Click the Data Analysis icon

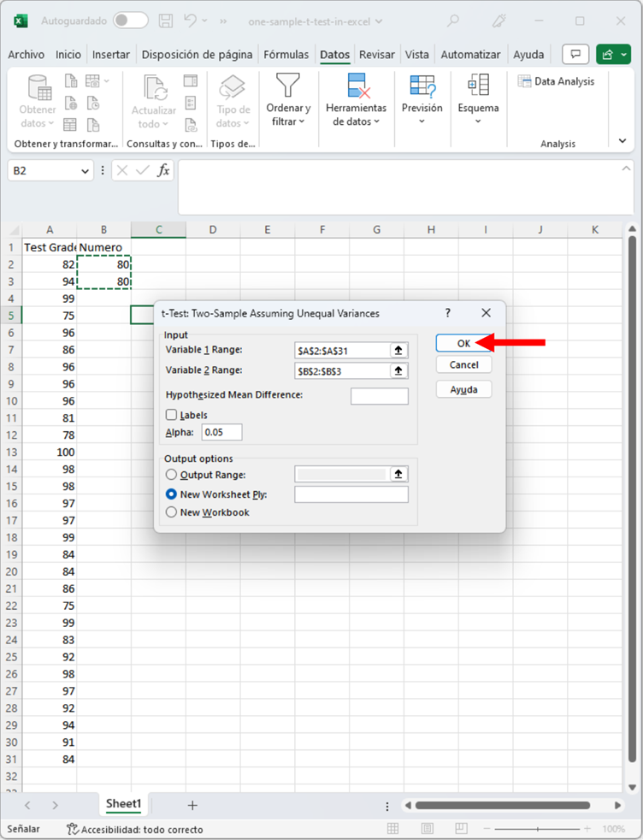point(525,81)
